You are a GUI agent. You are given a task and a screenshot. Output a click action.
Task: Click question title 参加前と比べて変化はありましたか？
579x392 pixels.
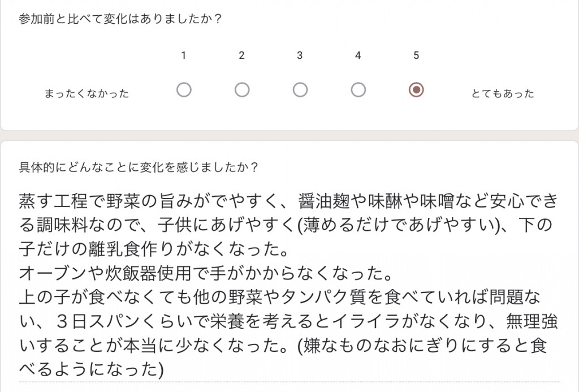(120, 19)
